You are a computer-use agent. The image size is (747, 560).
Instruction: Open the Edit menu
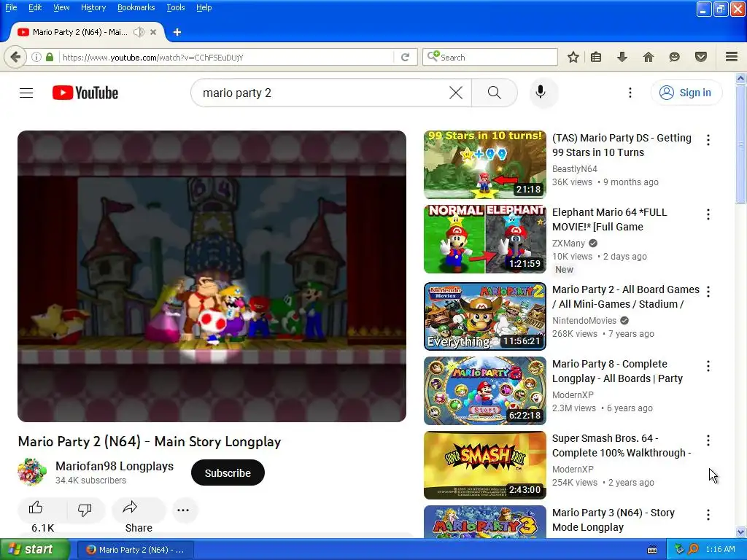[x=35, y=7]
